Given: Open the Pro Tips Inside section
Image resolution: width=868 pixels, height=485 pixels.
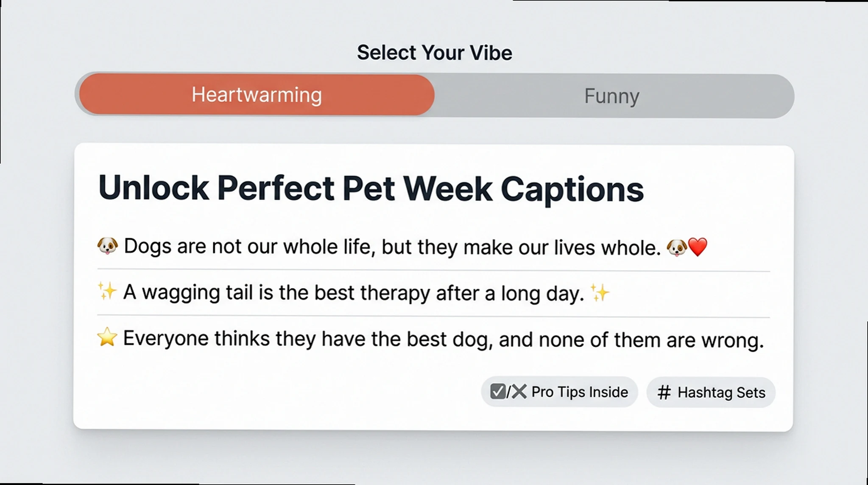Looking at the screenshot, I should (x=559, y=392).
